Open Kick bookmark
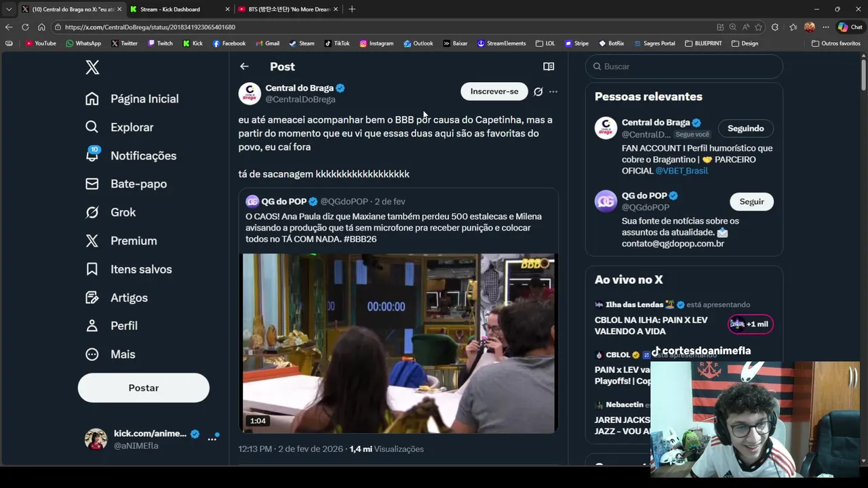This screenshot has height=488, width=868. click(193, 43)
